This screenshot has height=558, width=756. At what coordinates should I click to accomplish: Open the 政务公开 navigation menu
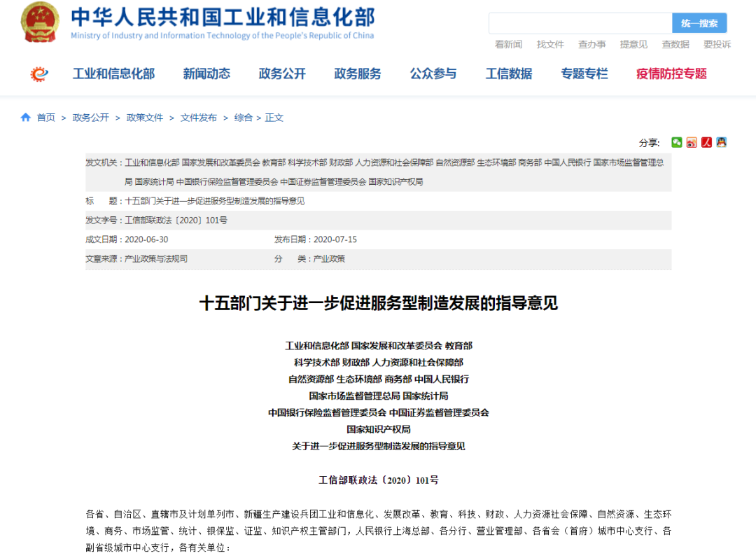pos(282,74)
